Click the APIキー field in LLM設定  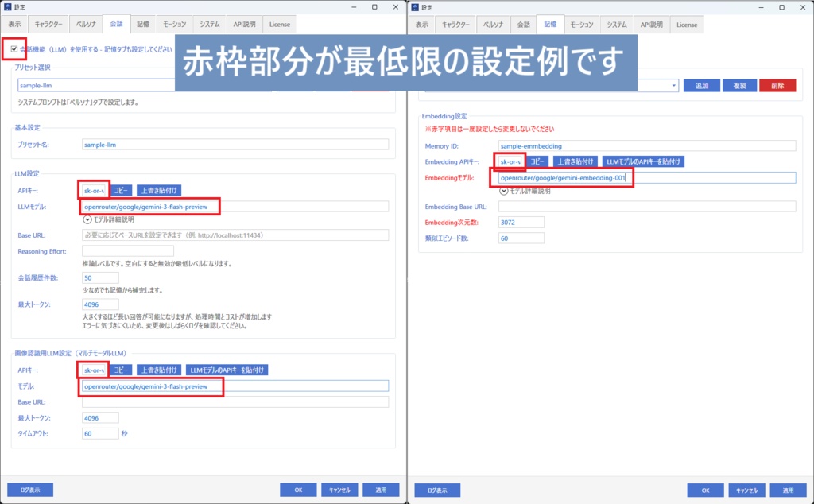94,191
